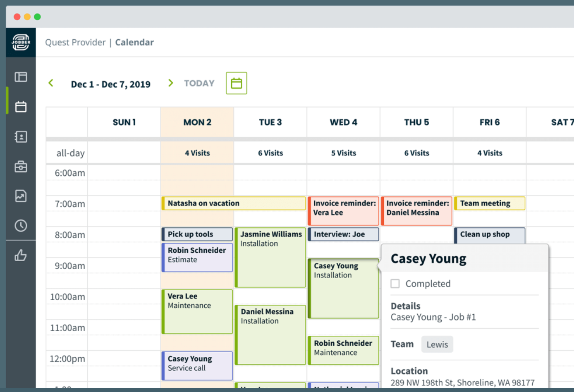The image size is (574, 392).
Task: Select the WED 4 column header
Action: coord(343,122)
